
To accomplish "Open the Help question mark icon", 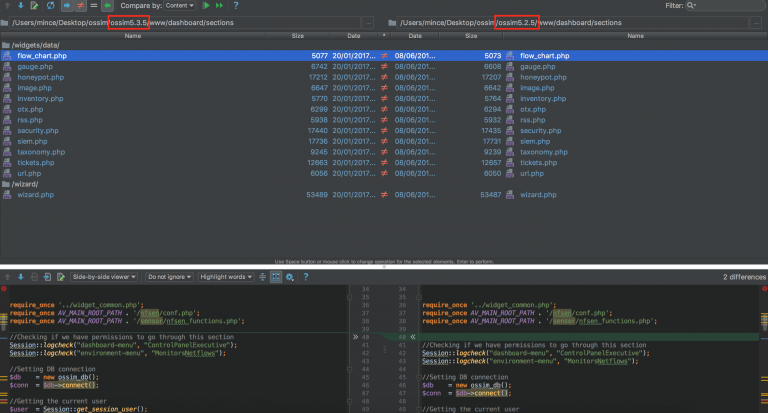I will point(235,6).
